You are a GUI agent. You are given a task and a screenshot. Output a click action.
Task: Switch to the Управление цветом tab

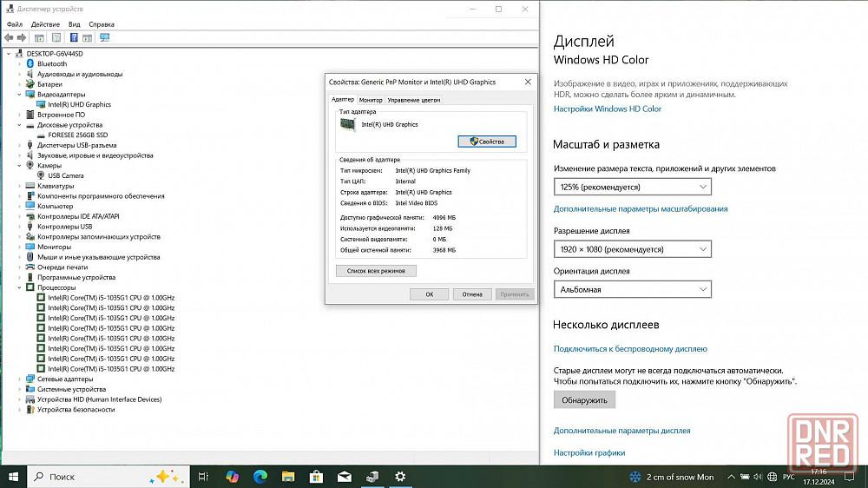point(413,100)
